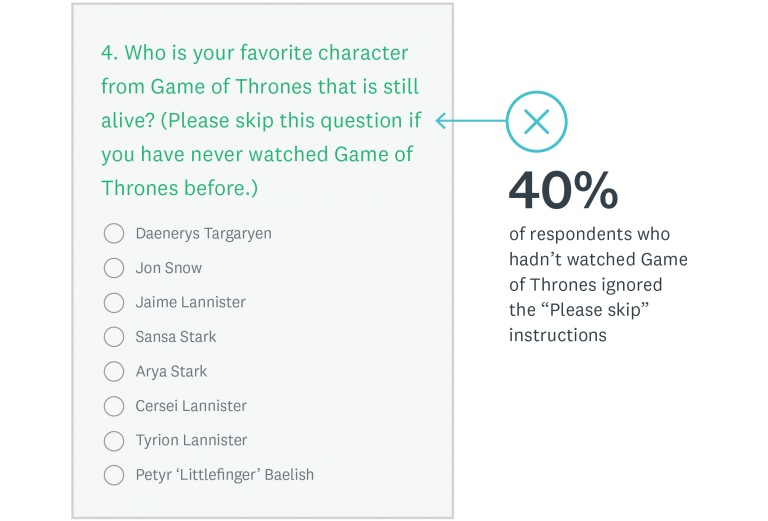The width and height of the screenshot is (768, 521).
Task: Select the Tyrion Lannister radio button
Action: (x=114, y=440)
